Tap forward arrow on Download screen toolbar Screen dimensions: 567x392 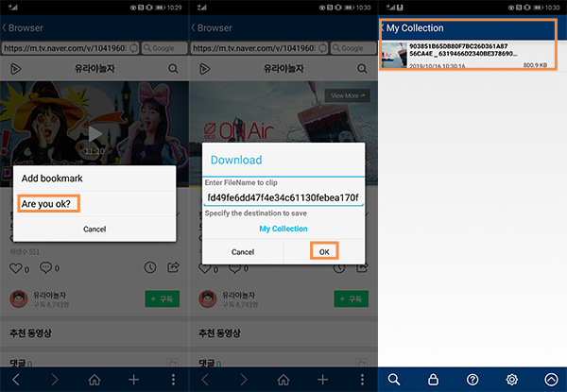click(244, 380)
